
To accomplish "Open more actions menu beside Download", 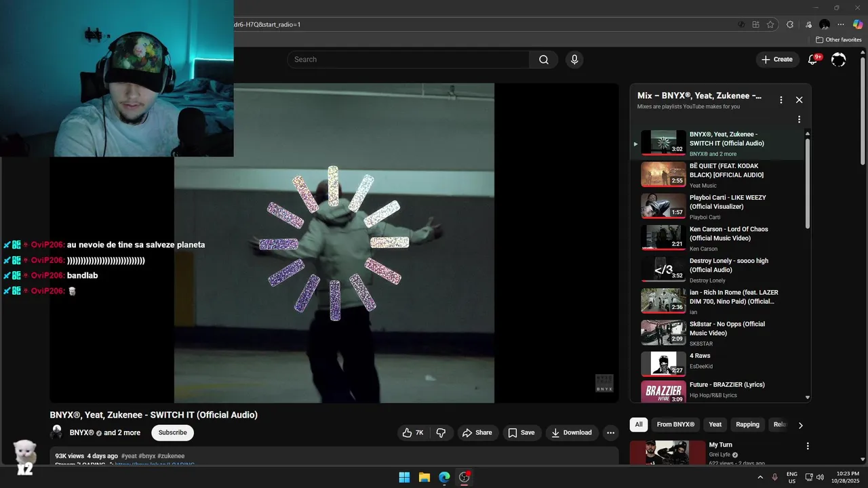I will pos(610,432).
